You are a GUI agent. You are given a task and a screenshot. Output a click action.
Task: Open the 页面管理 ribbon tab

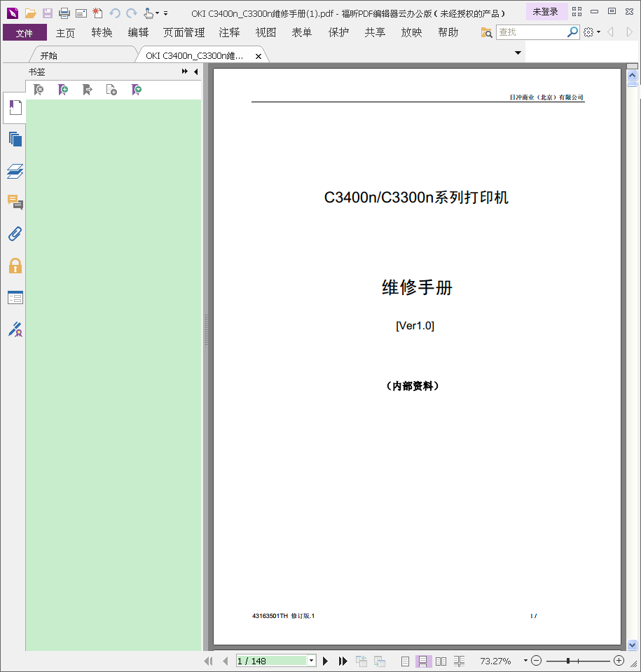184,32
